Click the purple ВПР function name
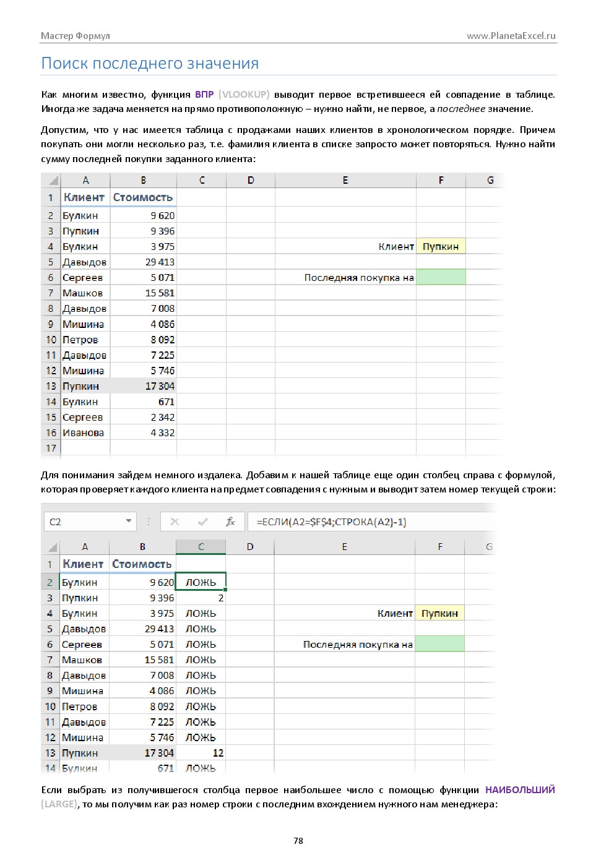The height and width of the screenshot is (868, 614). tap(204, 95)
